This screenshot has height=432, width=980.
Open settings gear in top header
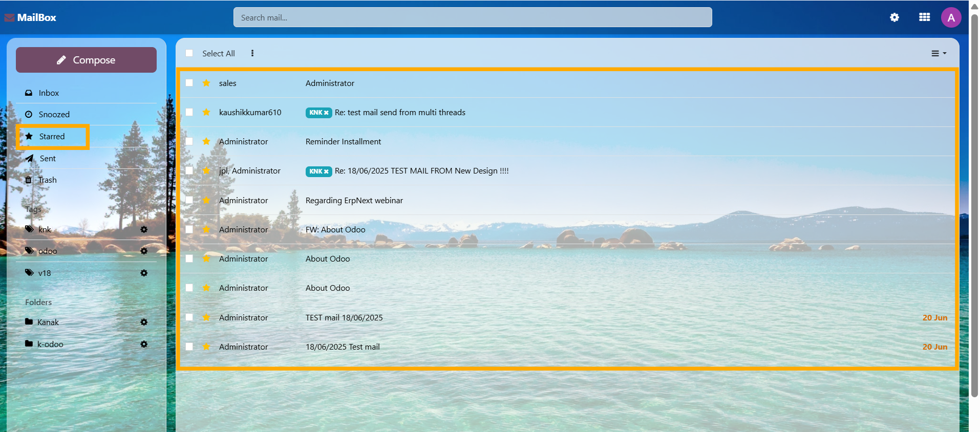click(x=894, y=17)
